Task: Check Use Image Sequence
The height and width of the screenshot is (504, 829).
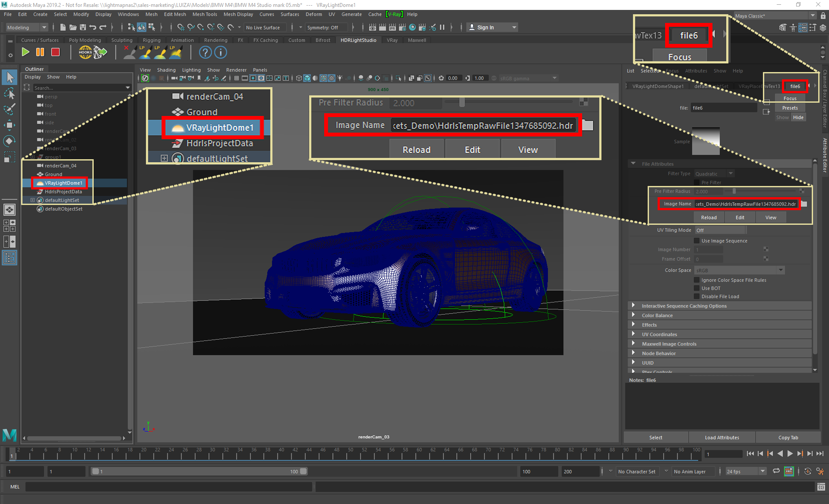Action: pos(696,241)
